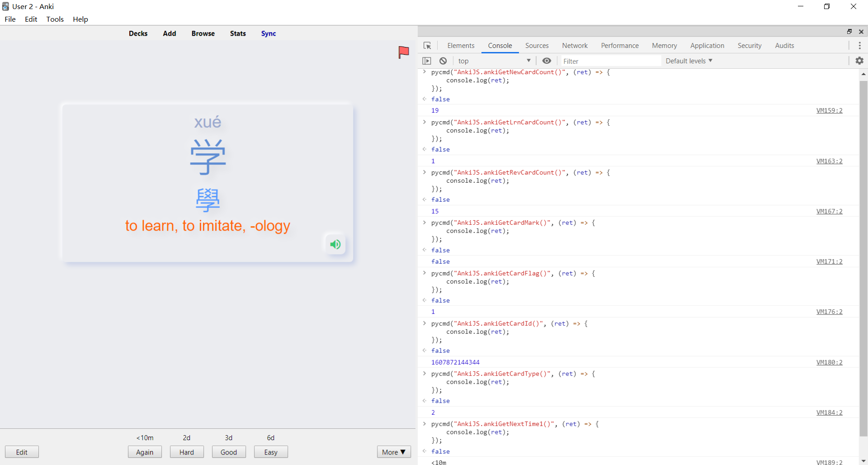Undock DevTools using the dock position icon
Image resolution: width=868 pixels, height=465 pixels.
849,32
